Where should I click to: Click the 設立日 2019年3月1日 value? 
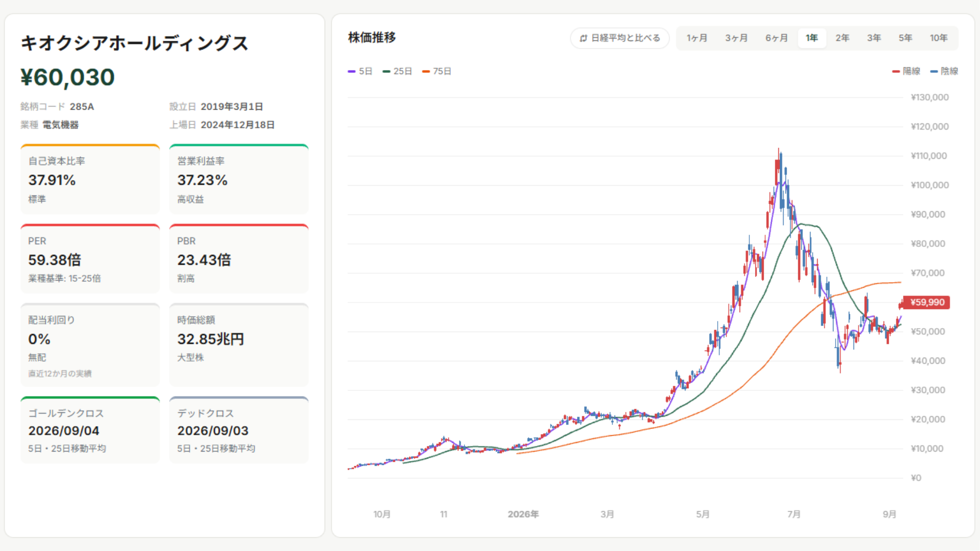[x=232, y=107]
